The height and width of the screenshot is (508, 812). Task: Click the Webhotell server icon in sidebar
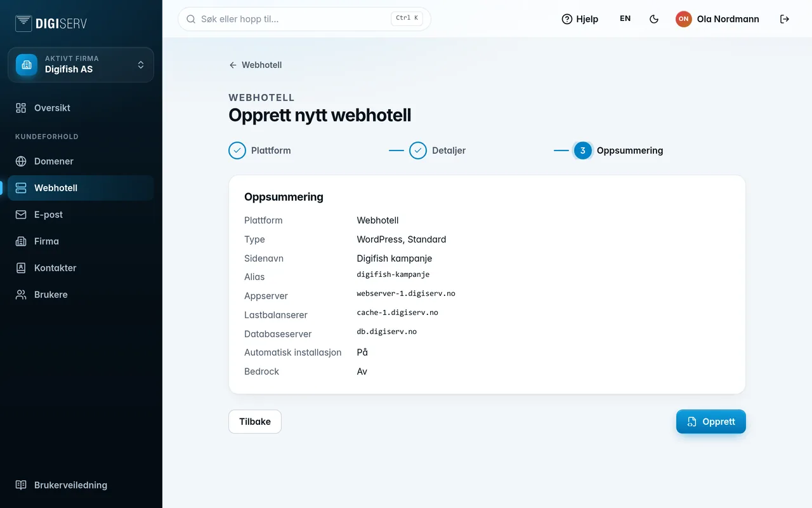pyautogui.click(x=21, y=188)
